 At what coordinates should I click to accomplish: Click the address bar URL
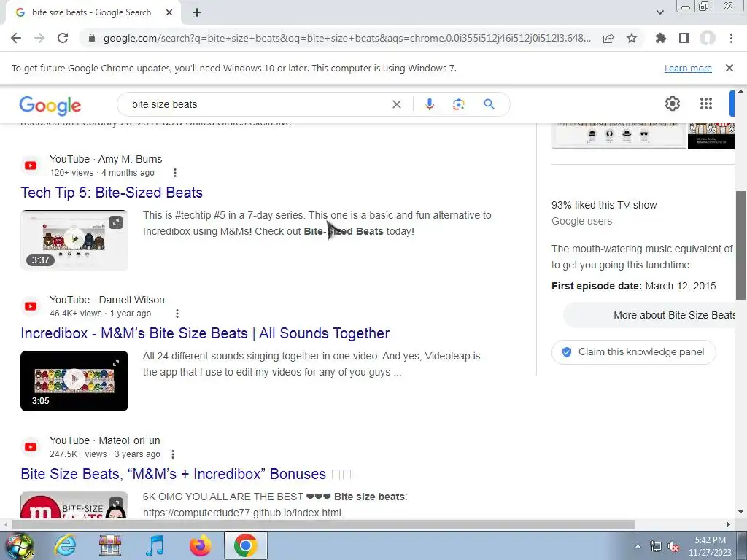(x=347, y=38)
